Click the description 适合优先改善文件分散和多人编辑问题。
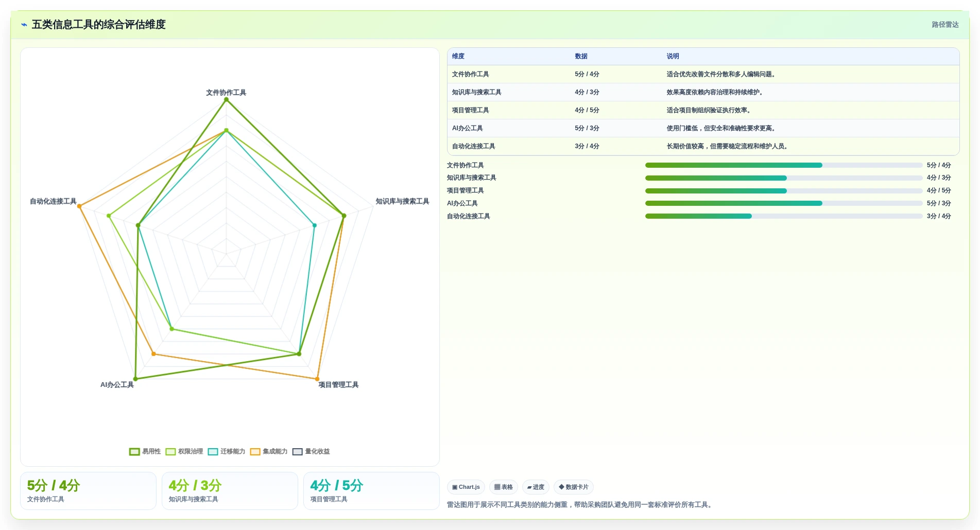 click(721, 74)
